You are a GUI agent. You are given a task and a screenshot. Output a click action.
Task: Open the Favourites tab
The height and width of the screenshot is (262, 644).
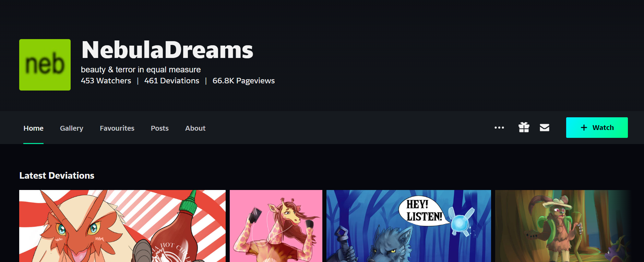point(117,128)
